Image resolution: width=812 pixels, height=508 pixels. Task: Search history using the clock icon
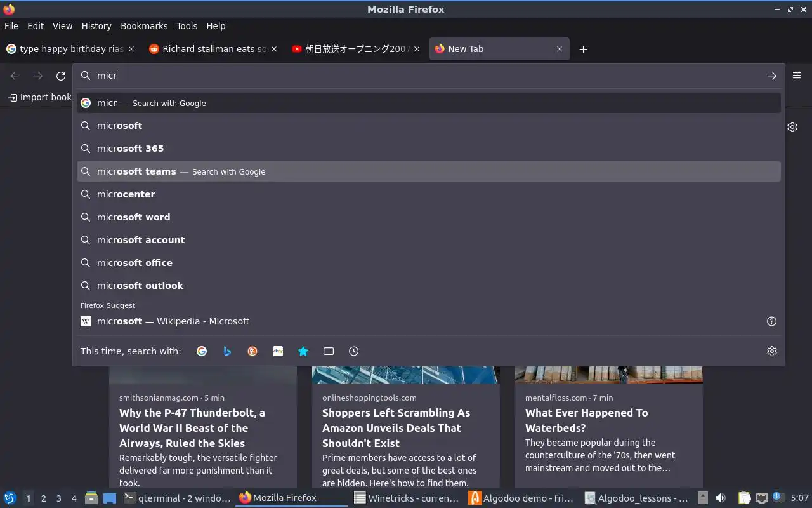(354, 351)
